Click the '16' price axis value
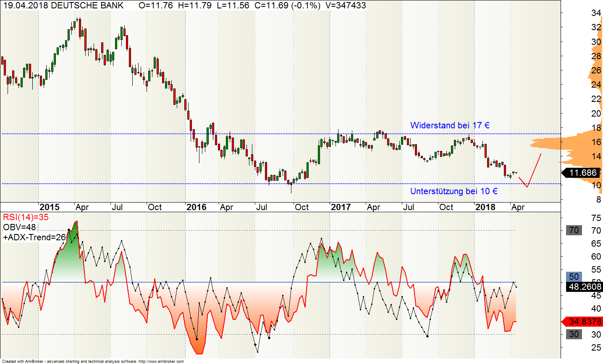The height and width of the screenshot is (364, 603). point(596,142)
